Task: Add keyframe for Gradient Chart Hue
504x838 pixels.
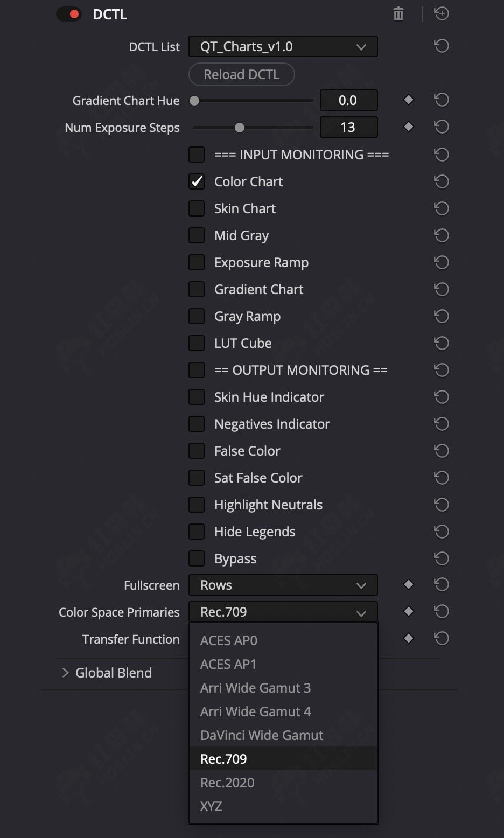Action: (x=409, y=100)
